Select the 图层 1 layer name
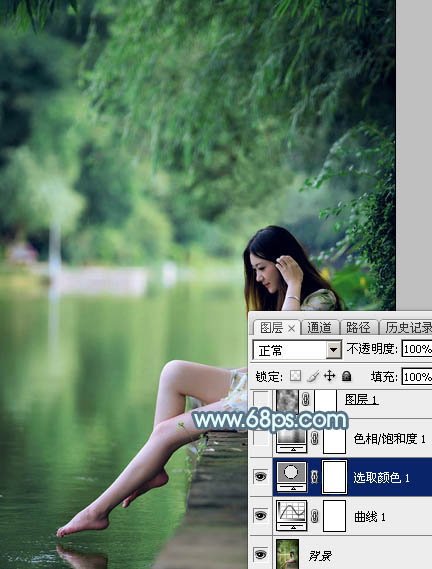This screenshot has width=432, height=569. tap(361, 400)
